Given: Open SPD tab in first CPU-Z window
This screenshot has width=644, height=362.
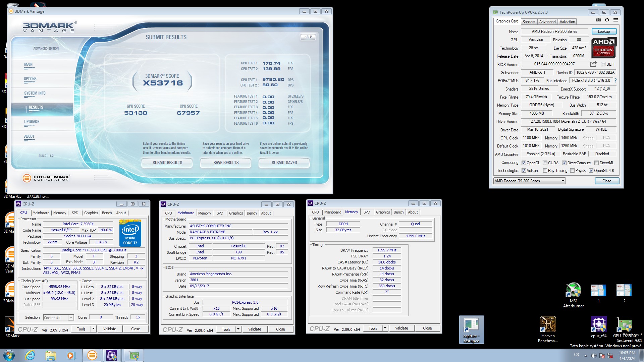Looking at the screenshot, I should [75, 213].
